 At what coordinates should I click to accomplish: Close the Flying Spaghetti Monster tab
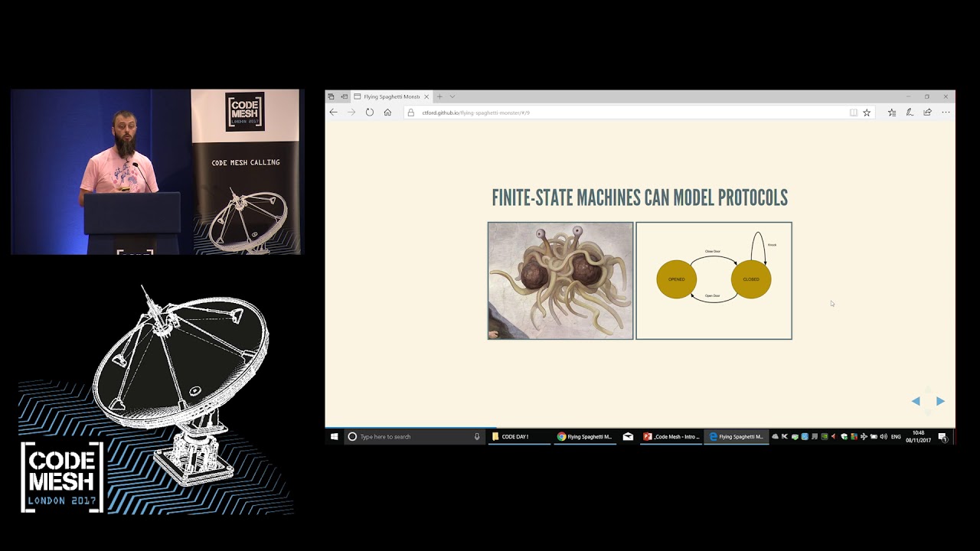click(426, 96)
